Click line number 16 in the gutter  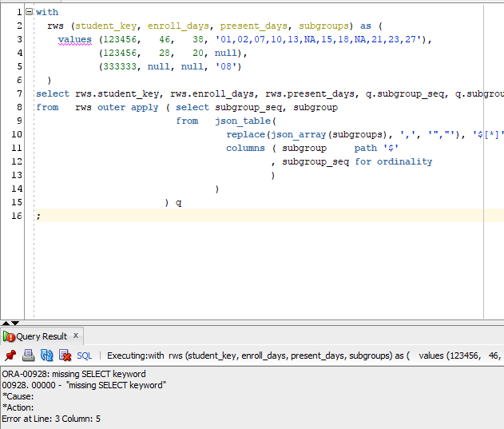pos(17,216)
